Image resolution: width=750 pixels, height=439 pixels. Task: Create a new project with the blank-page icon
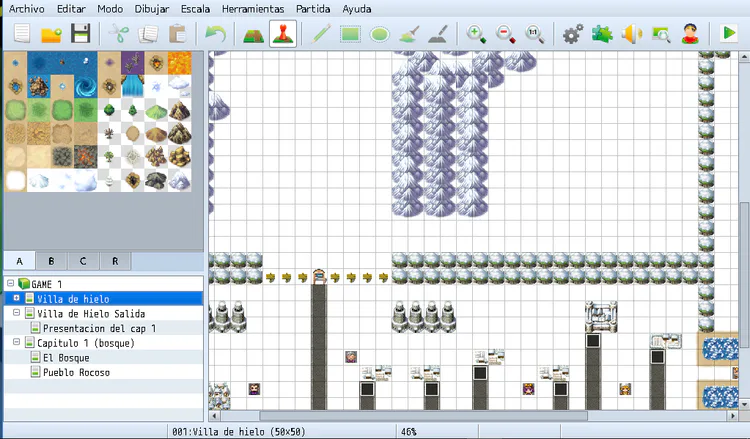(x=22, y=34)
